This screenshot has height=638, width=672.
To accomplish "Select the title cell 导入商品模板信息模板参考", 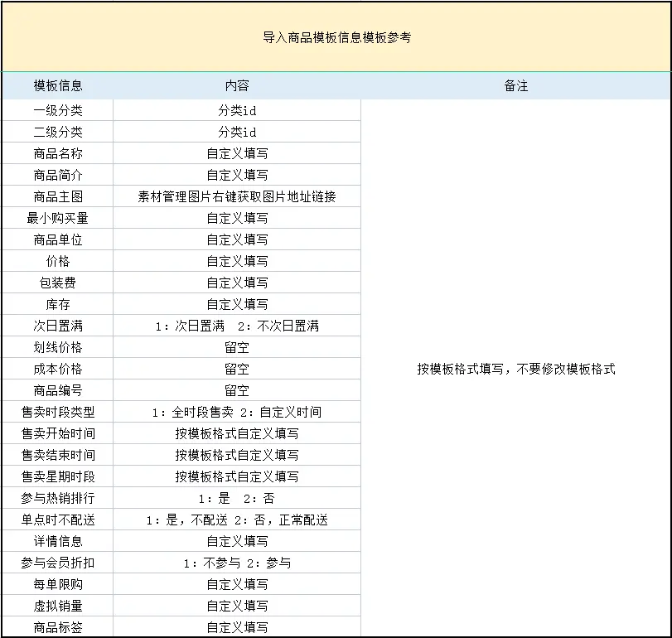I will pyautogui.click(x=337, y=37).
